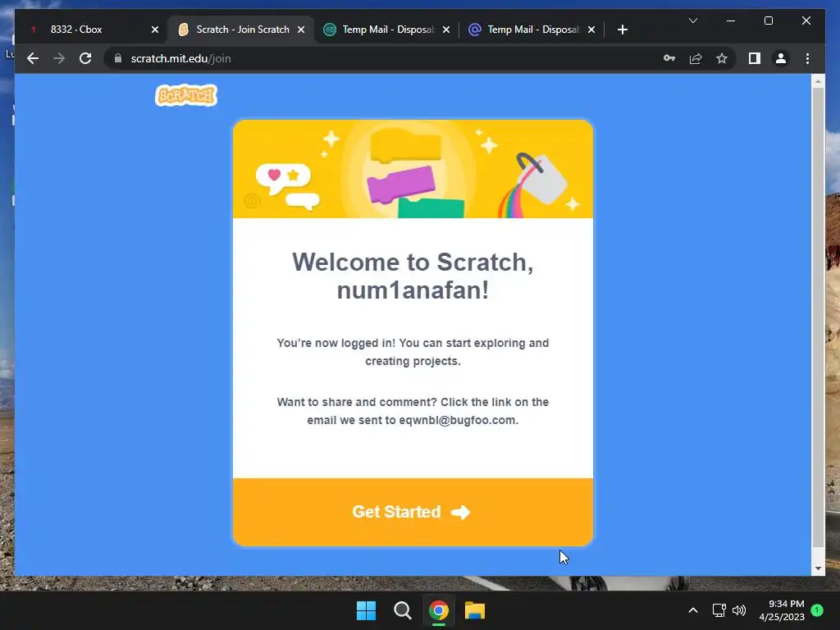Click the Chrome taskbar icon

438,610
